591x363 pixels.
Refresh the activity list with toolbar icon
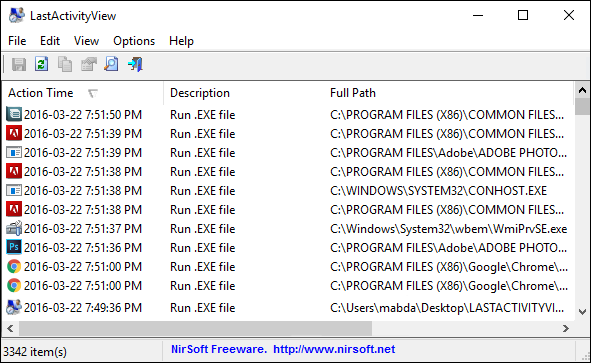41,64
